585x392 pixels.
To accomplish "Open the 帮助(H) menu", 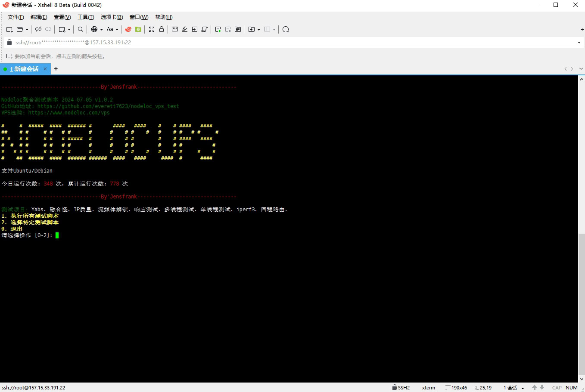I will point(164,17).
